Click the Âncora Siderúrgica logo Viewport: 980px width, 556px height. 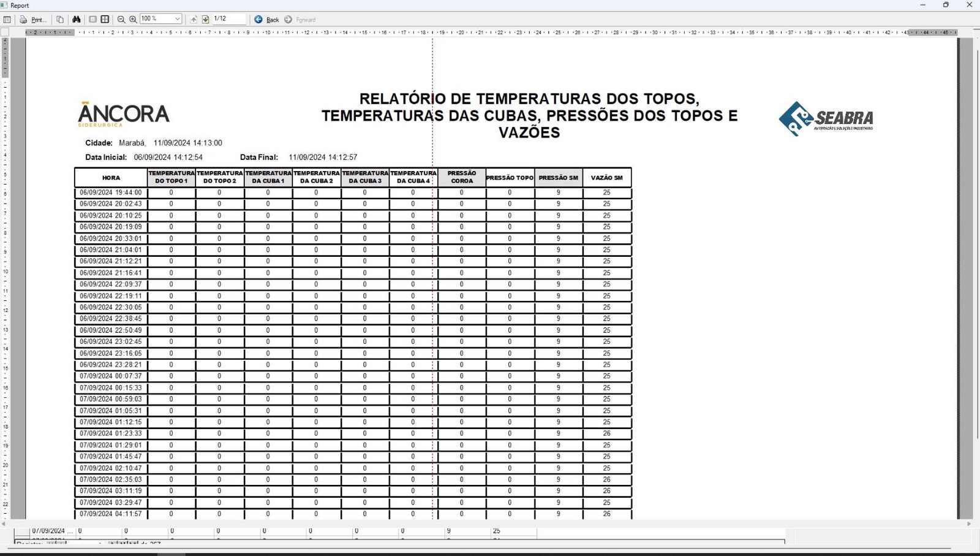click(124, 114)
